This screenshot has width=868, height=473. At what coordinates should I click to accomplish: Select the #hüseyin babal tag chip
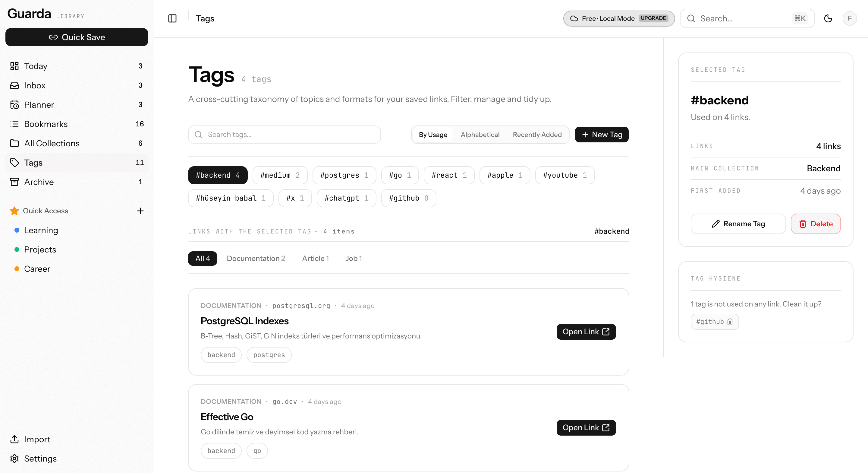pyautogui.click(x=231, y=198)
